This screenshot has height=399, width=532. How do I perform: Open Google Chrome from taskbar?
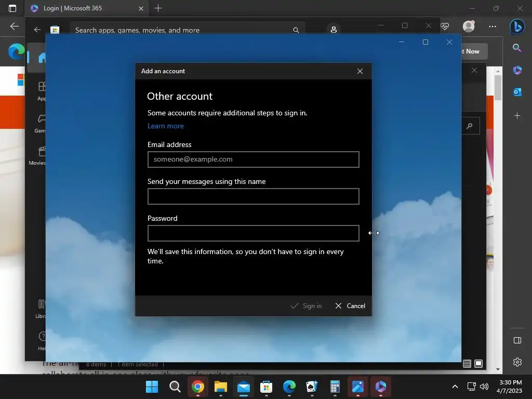click(x=198, y=387)
